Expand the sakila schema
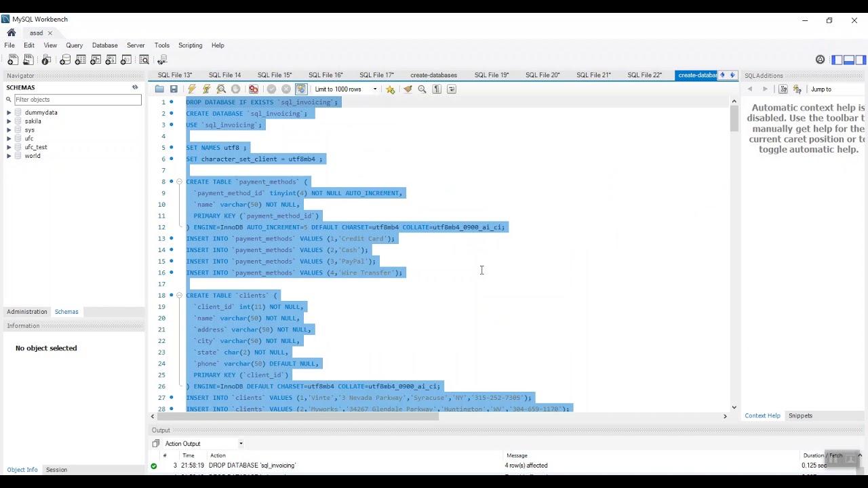868x488 pixels. click(9, 121)
